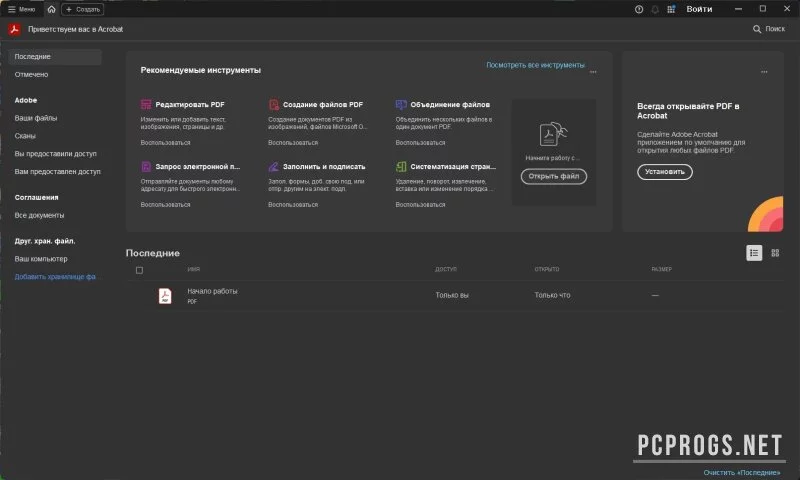Screen dimensions: 800x480
Task: Open Вам предоставлен доступ section
Action: pos(57,171)
